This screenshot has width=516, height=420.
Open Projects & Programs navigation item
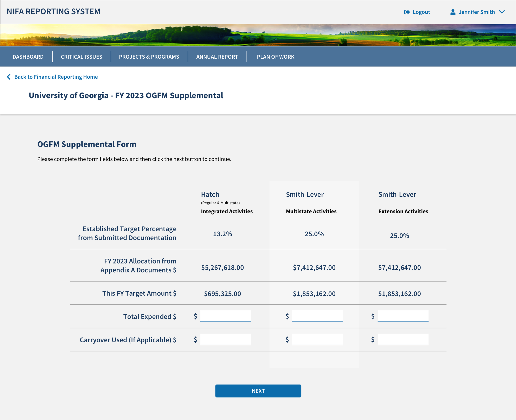pos(149,57)
